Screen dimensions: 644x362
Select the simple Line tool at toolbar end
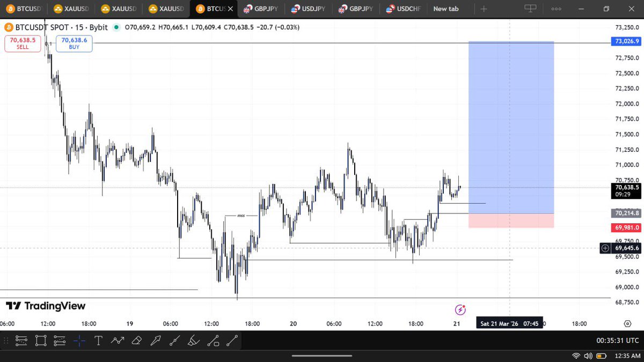pos(232,340)
